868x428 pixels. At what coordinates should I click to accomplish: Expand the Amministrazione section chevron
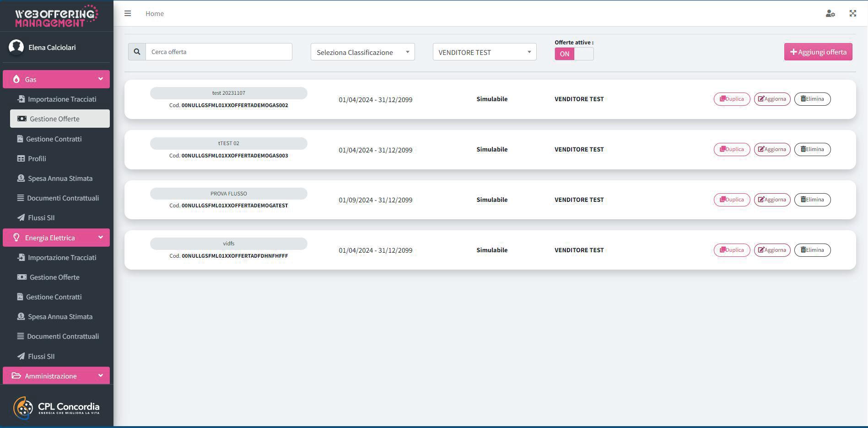[x=101, y=375]
